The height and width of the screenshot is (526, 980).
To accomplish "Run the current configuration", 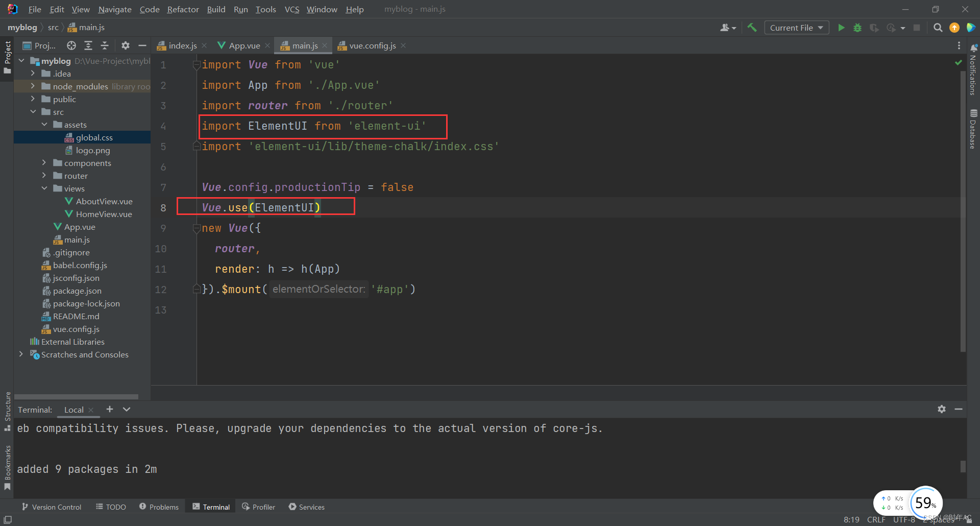I will coord(841,28).
